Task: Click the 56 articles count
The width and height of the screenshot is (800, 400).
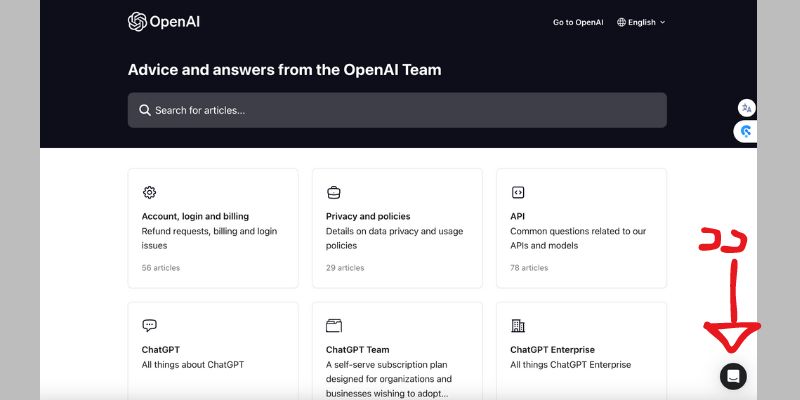Action: tap(161, 268)
